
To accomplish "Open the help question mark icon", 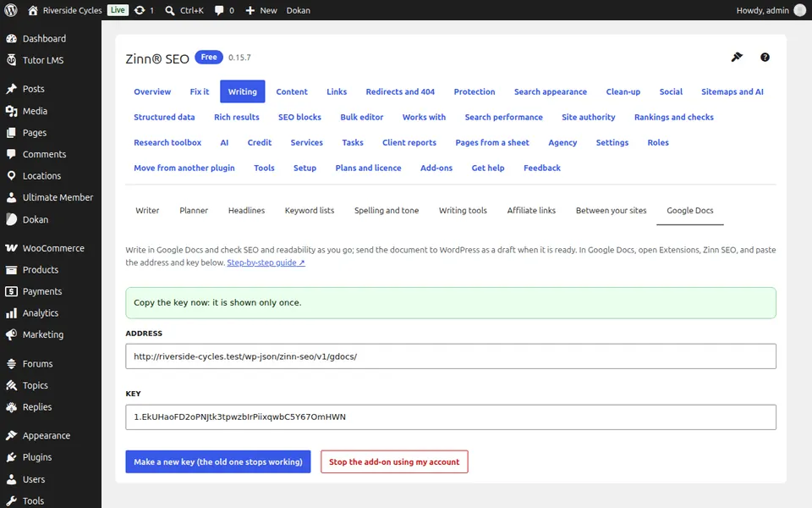I will click(x=765, y=57).
